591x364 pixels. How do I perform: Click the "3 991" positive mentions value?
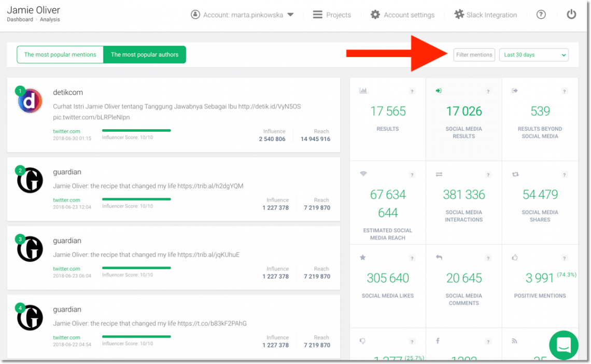pos(539,278)
